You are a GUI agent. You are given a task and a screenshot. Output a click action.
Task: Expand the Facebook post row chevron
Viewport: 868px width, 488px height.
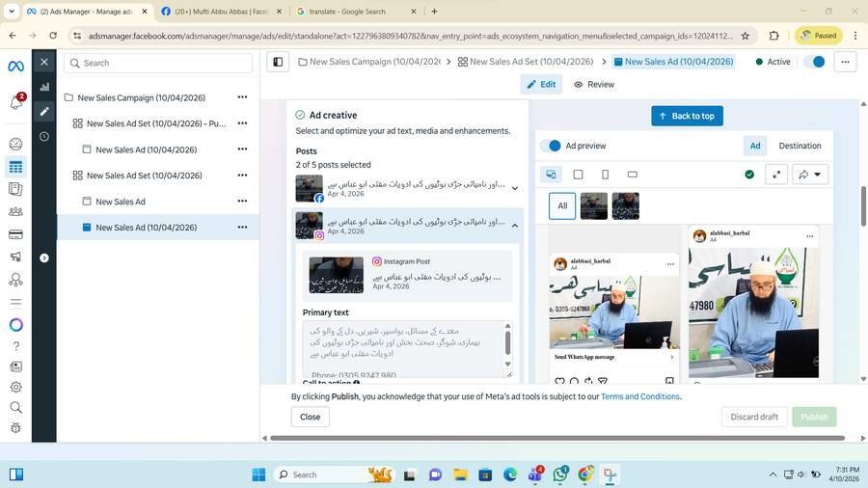[x=515, y=188]
